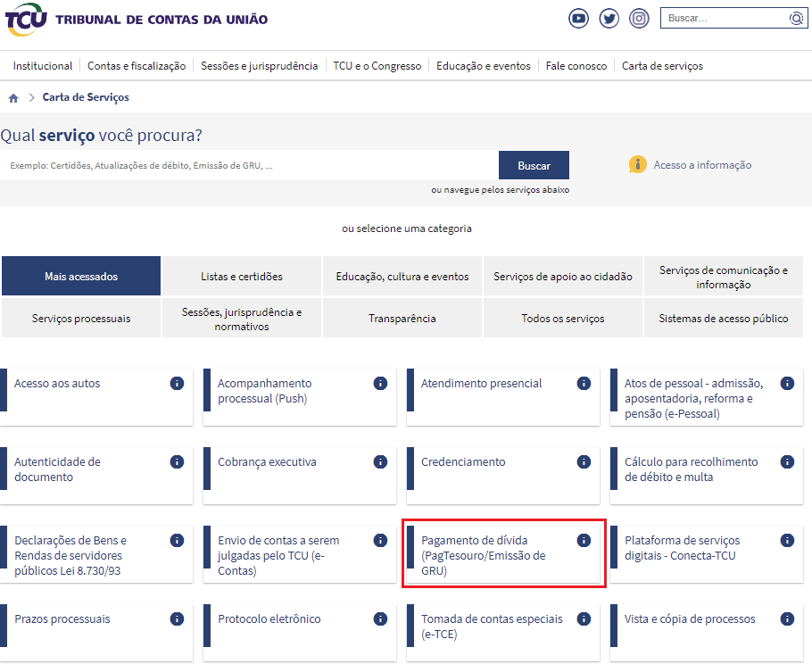View info icon for Protocolo eletrônico

(380, 618)
